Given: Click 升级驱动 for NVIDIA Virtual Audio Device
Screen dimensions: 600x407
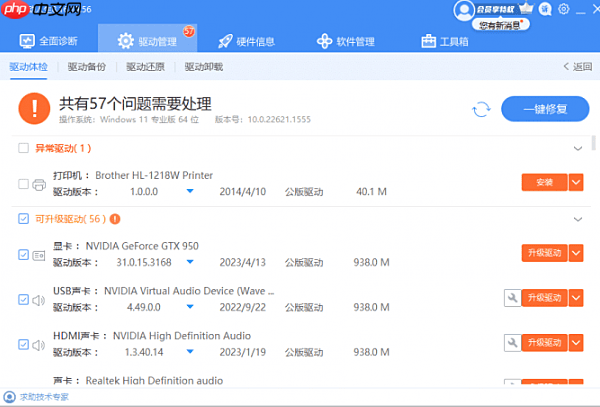Looking at the screenshot, I should [545, 298].
